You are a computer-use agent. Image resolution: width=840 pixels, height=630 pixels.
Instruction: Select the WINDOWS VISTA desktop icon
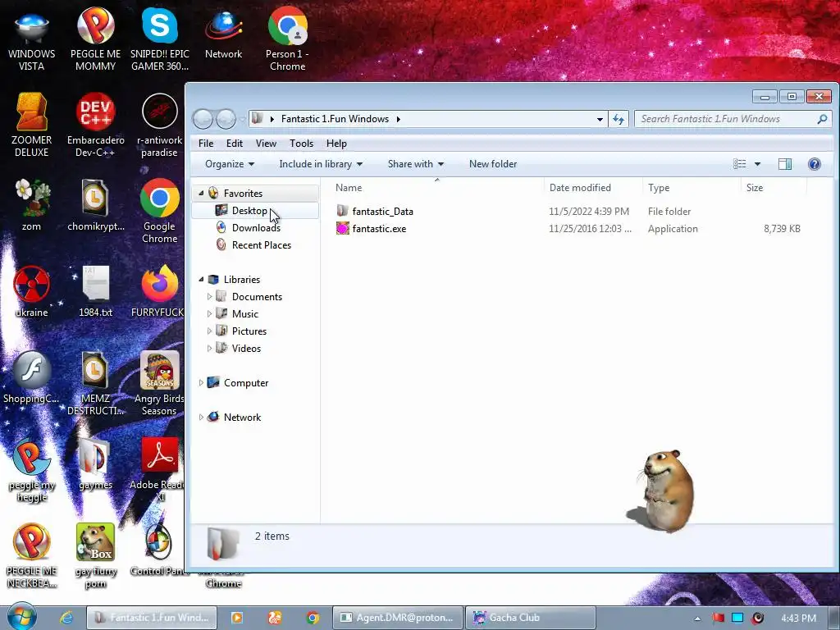click(31, 39)
